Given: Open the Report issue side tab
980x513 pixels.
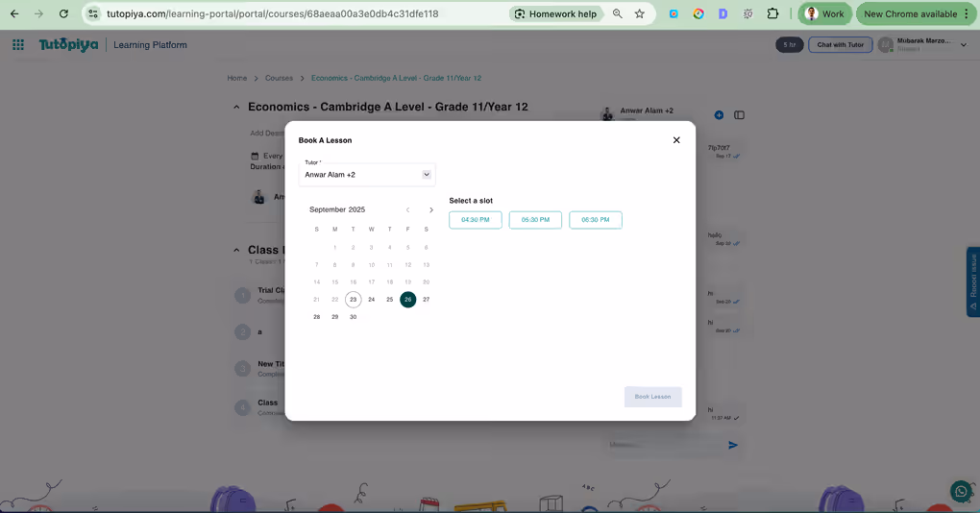Looking at the screenshot, I should coord(973,281).
